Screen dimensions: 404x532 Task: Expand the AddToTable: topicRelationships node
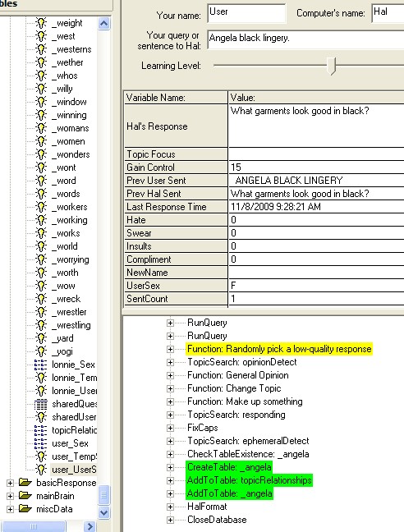pos(170,481)
